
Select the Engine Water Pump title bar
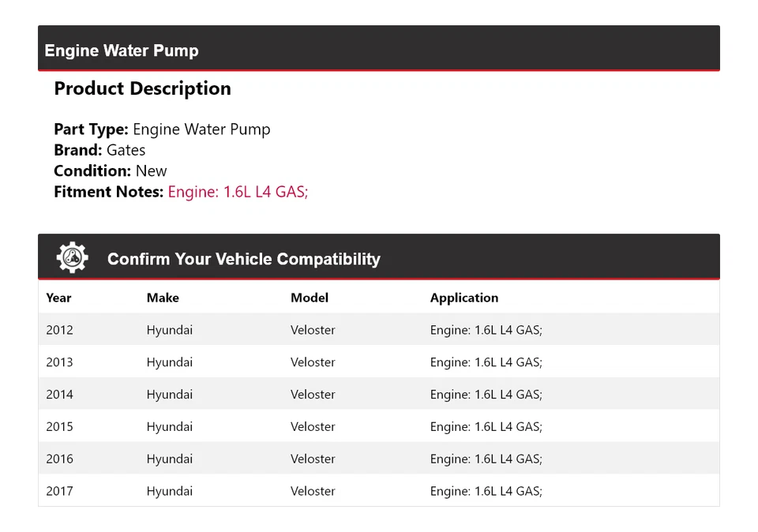point(122,50)
